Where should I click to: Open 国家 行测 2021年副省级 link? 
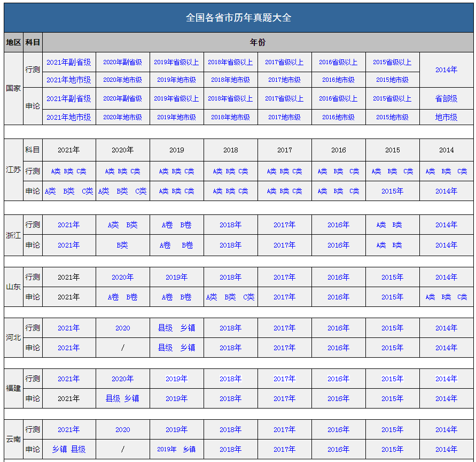click(68, 62)
